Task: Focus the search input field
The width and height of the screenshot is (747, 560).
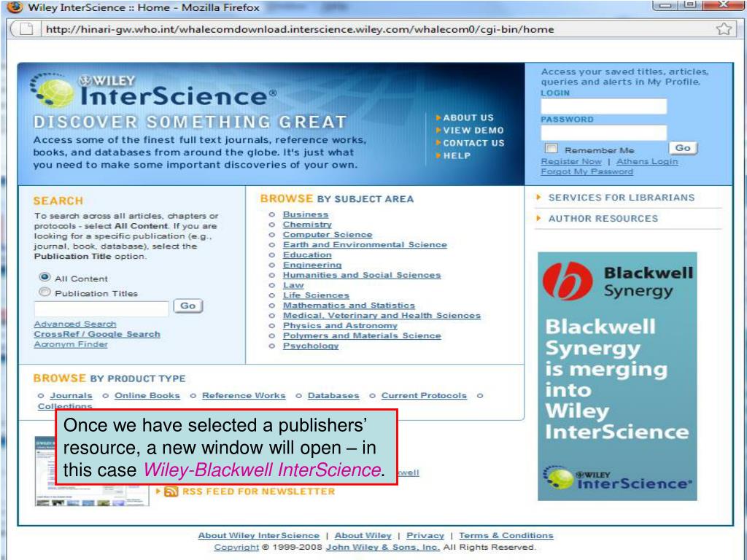Action: coord(101,308)
